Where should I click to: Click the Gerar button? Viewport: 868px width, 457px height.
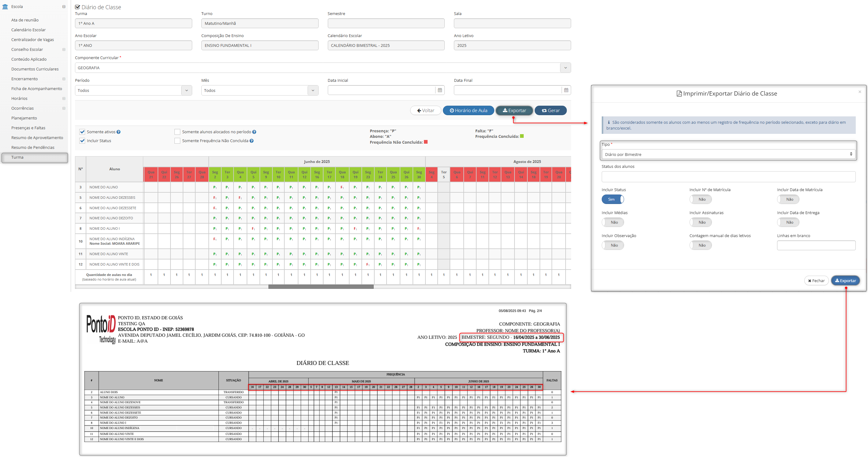click(551, 110)
